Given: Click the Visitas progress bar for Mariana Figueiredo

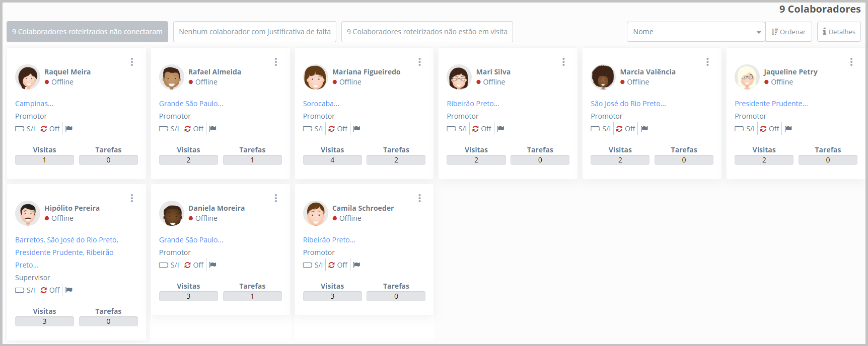Looking at the screenshot, I should (332, 160).
